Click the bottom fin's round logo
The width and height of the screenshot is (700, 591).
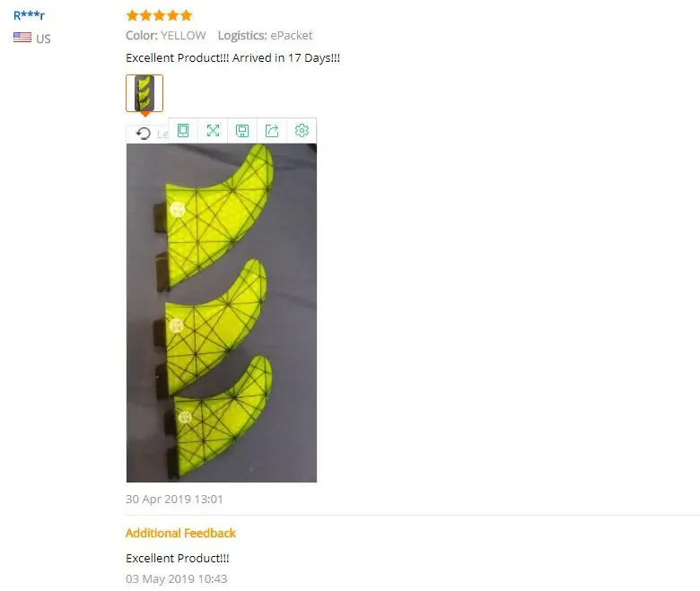(x=185, y=417)
